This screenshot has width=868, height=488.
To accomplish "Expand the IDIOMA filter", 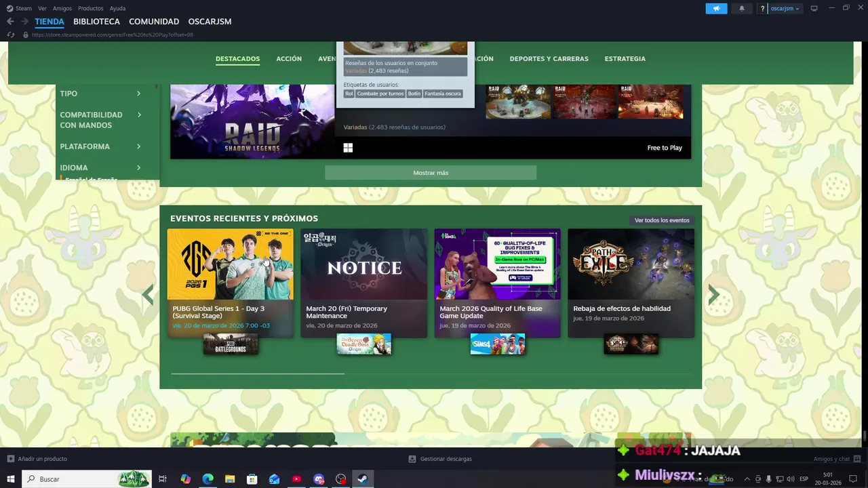I will click(x=100, y=167).
